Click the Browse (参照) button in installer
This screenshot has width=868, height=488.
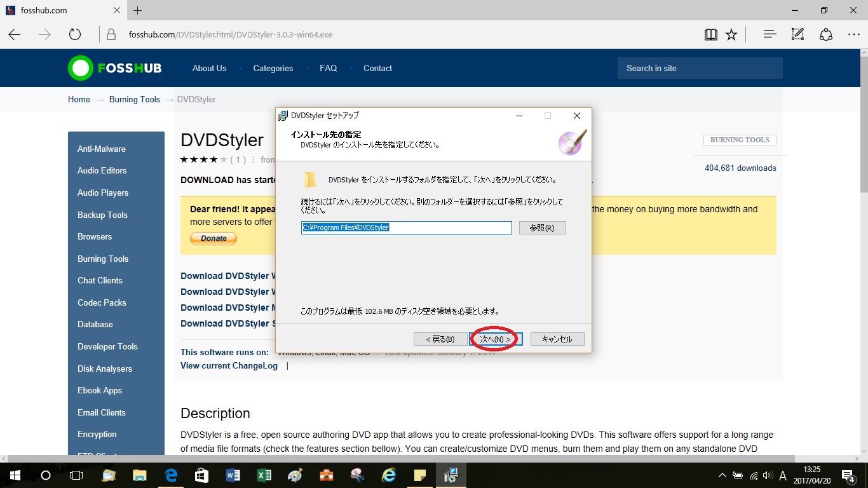(542, 227)
